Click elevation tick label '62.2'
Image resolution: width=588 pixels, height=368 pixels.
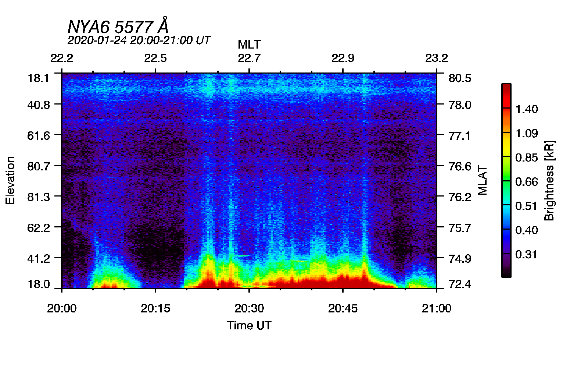(x=39, y=228)
